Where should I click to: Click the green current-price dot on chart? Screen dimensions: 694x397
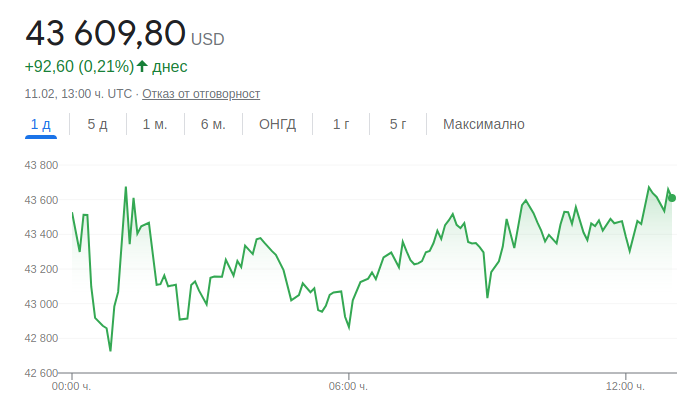[x=672, y=198]
